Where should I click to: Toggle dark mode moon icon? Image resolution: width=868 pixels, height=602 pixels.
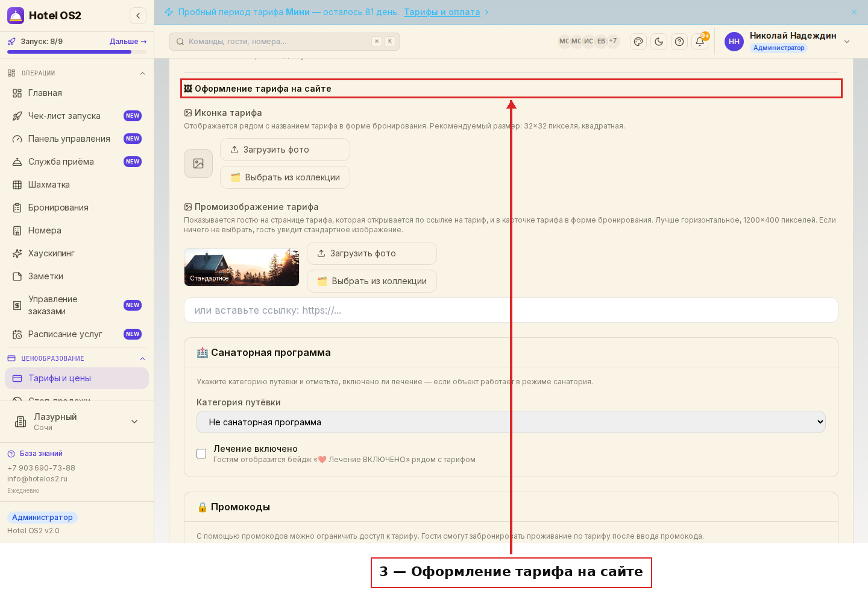[659, 42]
